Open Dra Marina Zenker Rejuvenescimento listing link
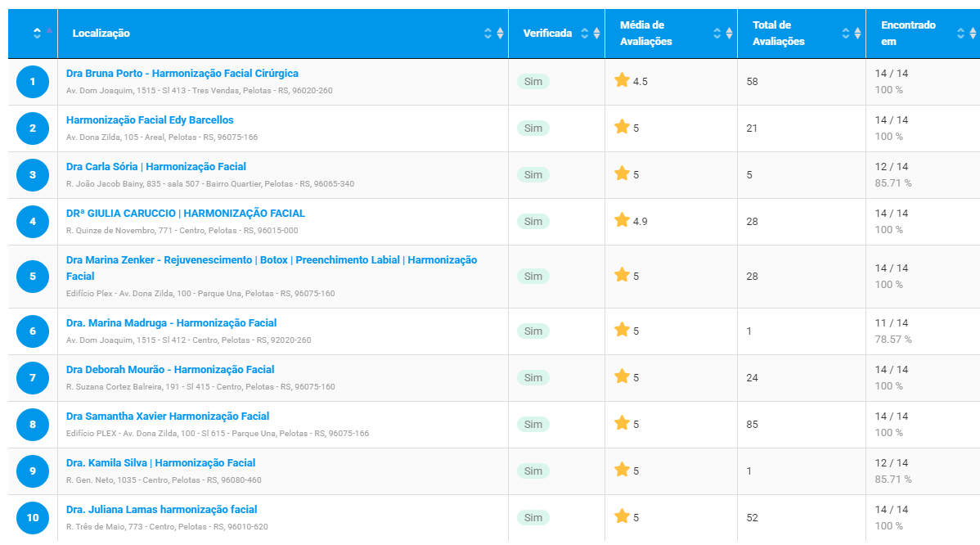The image size is (980, 545). click(x=272, y=268)
